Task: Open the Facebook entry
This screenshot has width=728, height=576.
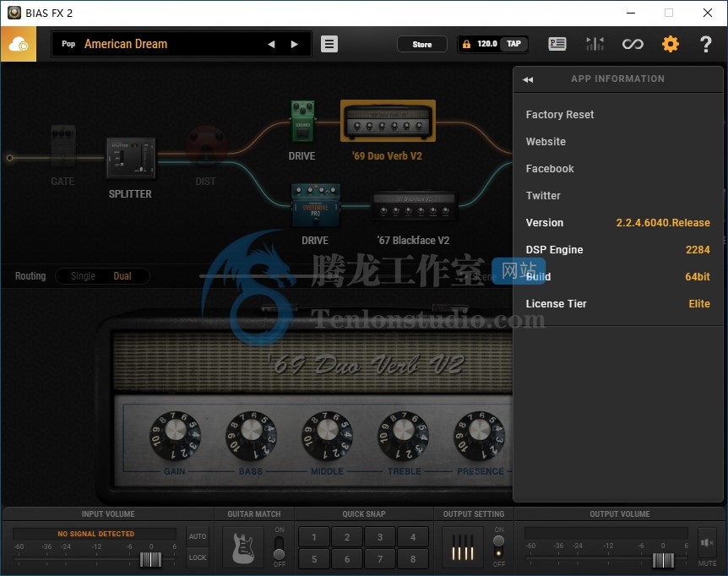Action: [550, 168]
